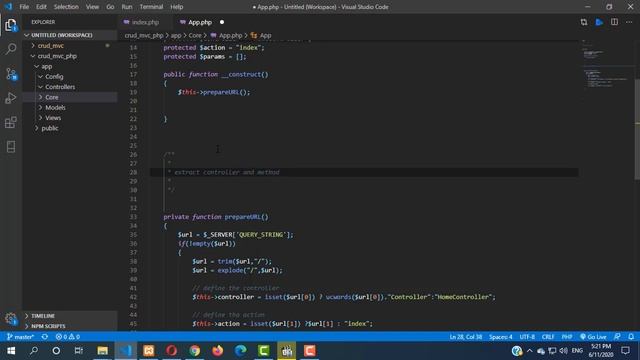Screen dimensions: 640x360
Task: Click the App class breadcrumb
Action: (x=261, y=36)
